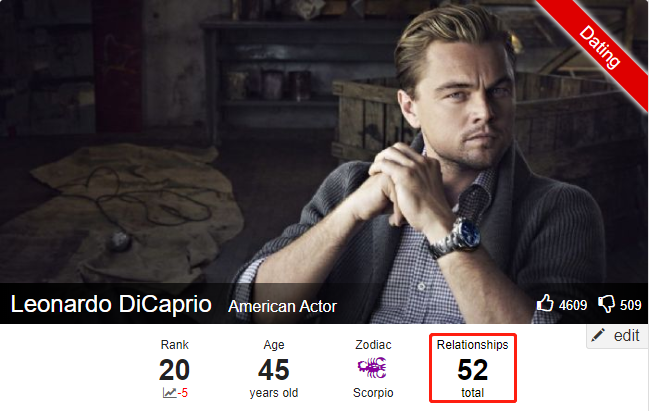
Task: Click the pencil edit icon
Action: click(598, 335)
